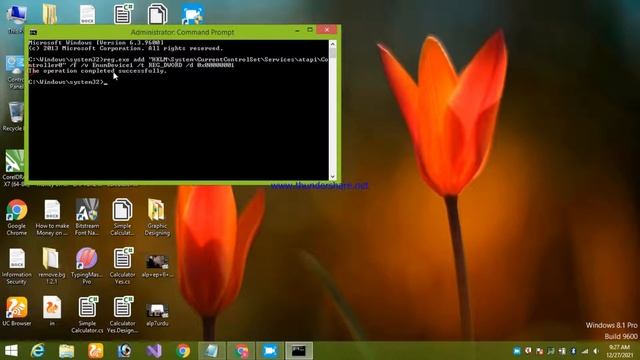The width and height of the screenshot is (640, 360).
Task: Close the Command Prompt window
Action: click(327, 30)
